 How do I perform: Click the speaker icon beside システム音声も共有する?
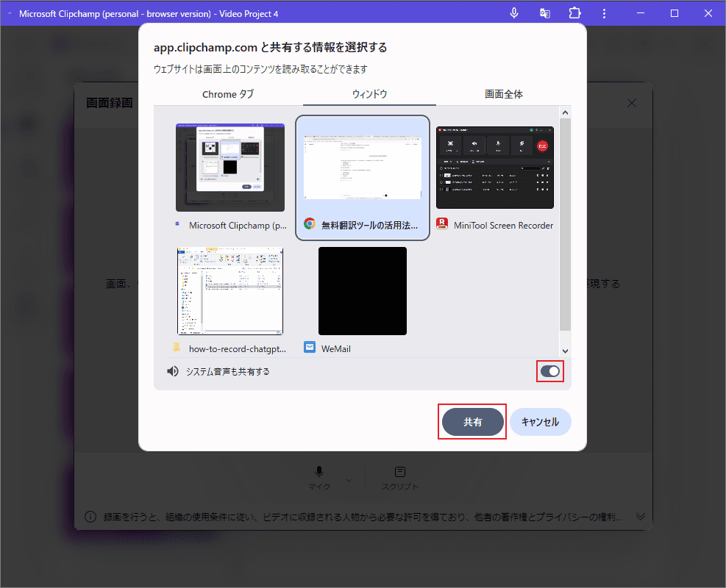173,371
